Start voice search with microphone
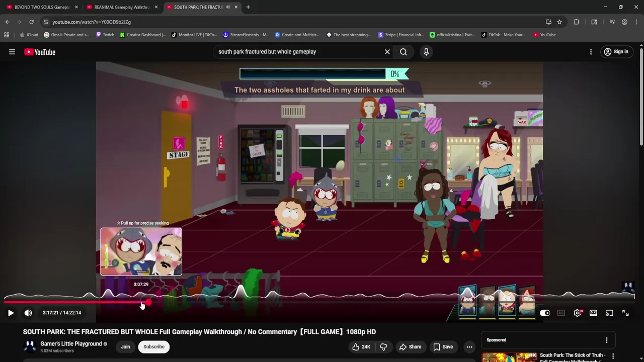Viewport: 644px width, 362px height. point(426,52)
